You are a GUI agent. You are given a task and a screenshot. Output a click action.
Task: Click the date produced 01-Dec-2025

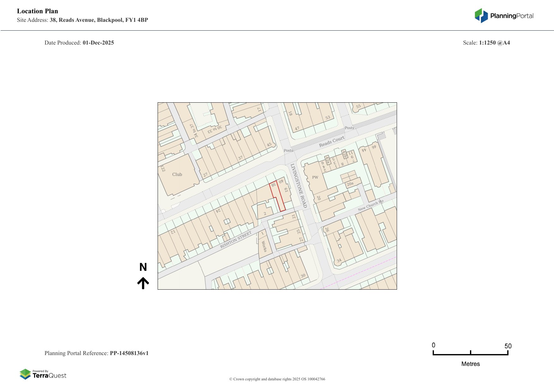pyautogui.click(x=98, y=43)
